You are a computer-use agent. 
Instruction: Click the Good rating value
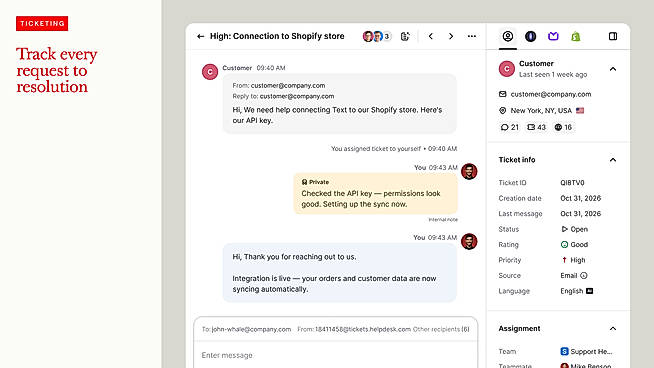(x=574, y=244)
